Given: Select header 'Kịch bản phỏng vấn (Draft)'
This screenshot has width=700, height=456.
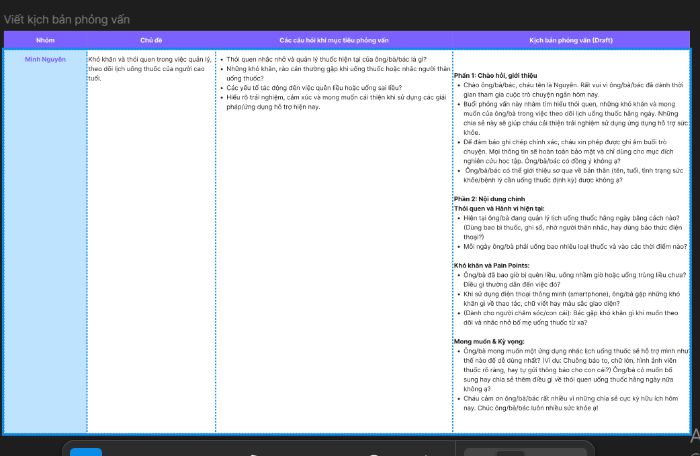Looking at the screenshot, I should (x=571, y=40).
